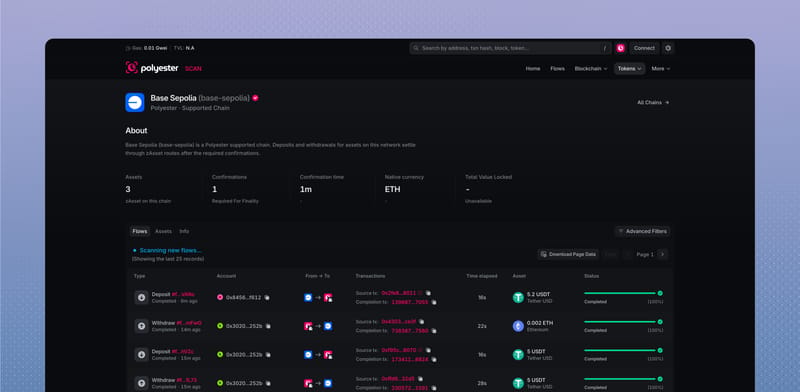The height and width of the screenshot is (392, 800).
Task: Open Advanced Filters
Action: (642, 231)
